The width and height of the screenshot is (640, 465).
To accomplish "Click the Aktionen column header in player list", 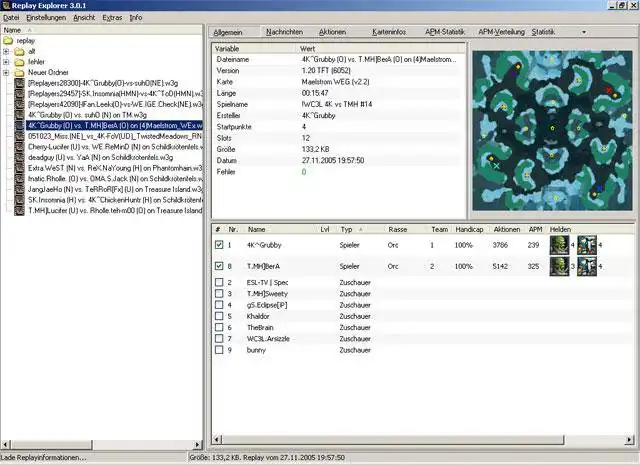I will point(507,229).
